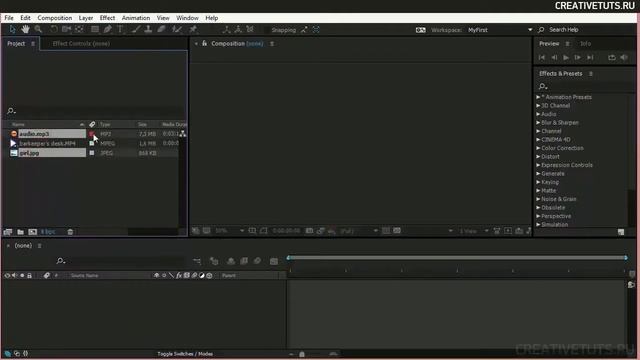The width and height of the screenshot is (640, 360).
Task: Select the Hand tool
Action: (x=25, y=29)
